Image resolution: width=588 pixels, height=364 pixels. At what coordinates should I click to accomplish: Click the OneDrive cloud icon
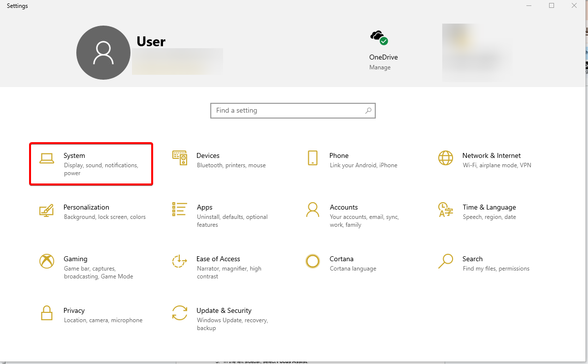click(x=379, y=38)
